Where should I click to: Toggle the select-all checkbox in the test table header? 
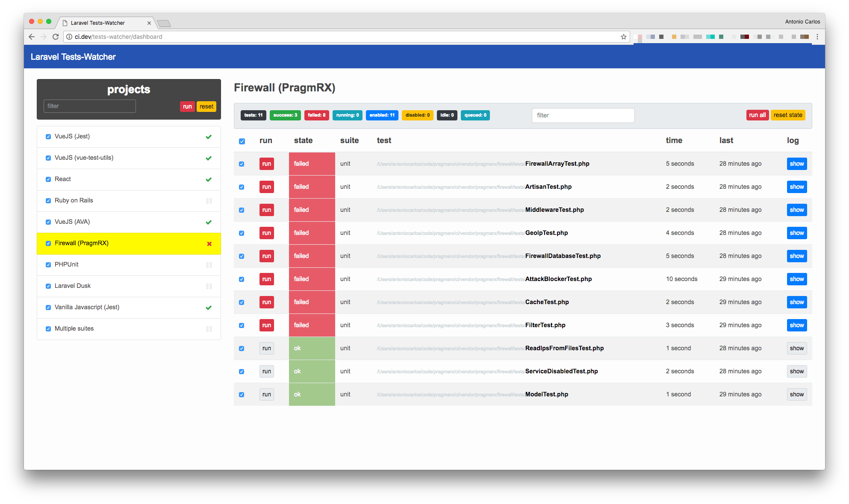pos(242,141)
